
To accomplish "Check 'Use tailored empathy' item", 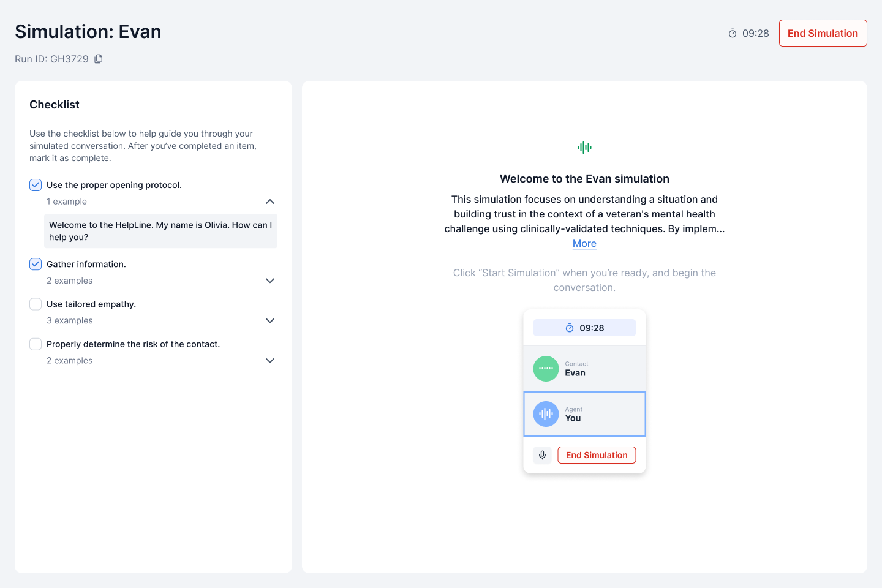I will pos(36,304).
